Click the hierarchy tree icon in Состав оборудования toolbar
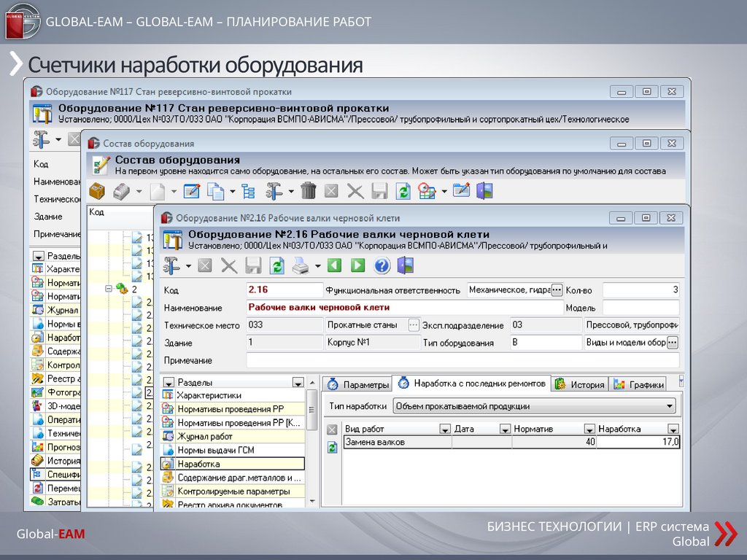 click(248, 192)
